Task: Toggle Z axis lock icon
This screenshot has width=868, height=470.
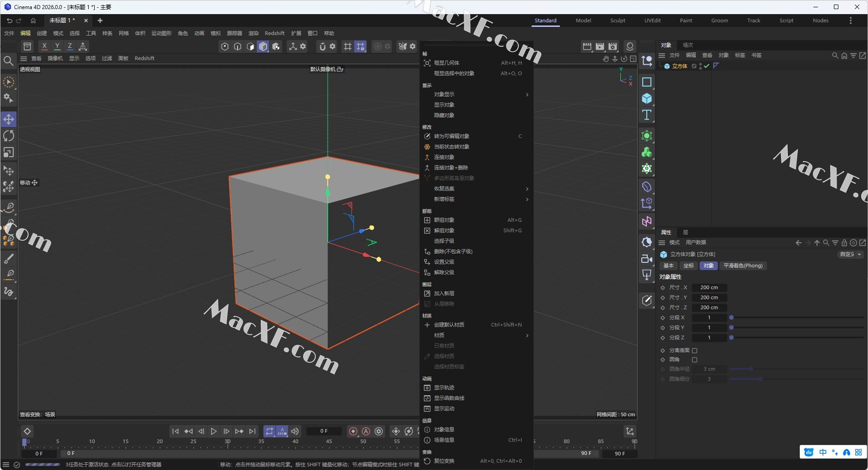Action: [70, 46]
